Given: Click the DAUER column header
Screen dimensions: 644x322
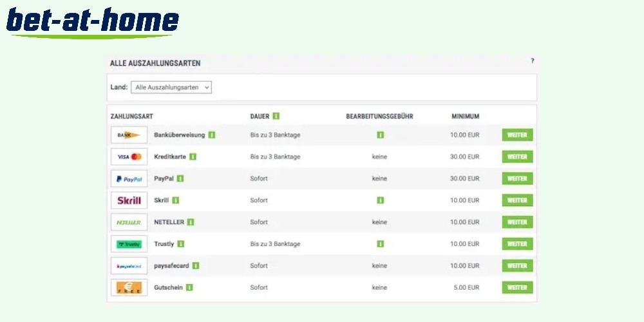Looking at the screenshot, I should 260,116.
